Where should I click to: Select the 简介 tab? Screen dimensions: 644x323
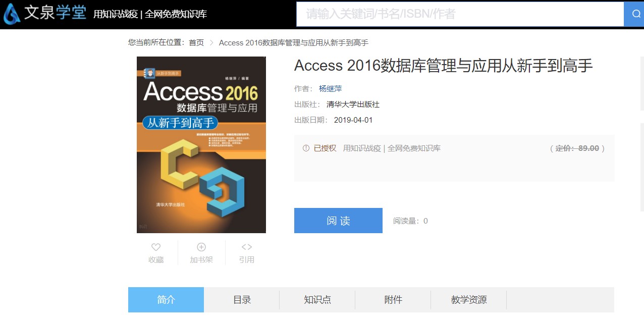click(x=166, y=300)
